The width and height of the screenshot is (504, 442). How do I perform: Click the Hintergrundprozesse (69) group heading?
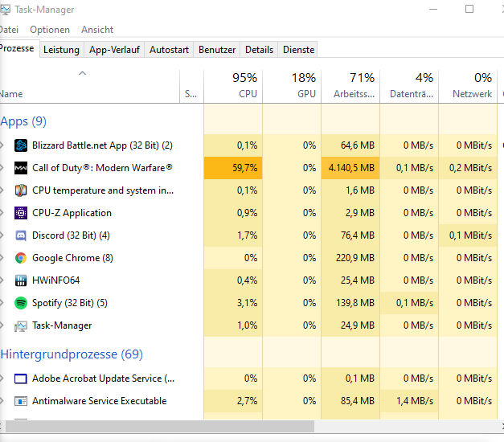pos(72,354)
